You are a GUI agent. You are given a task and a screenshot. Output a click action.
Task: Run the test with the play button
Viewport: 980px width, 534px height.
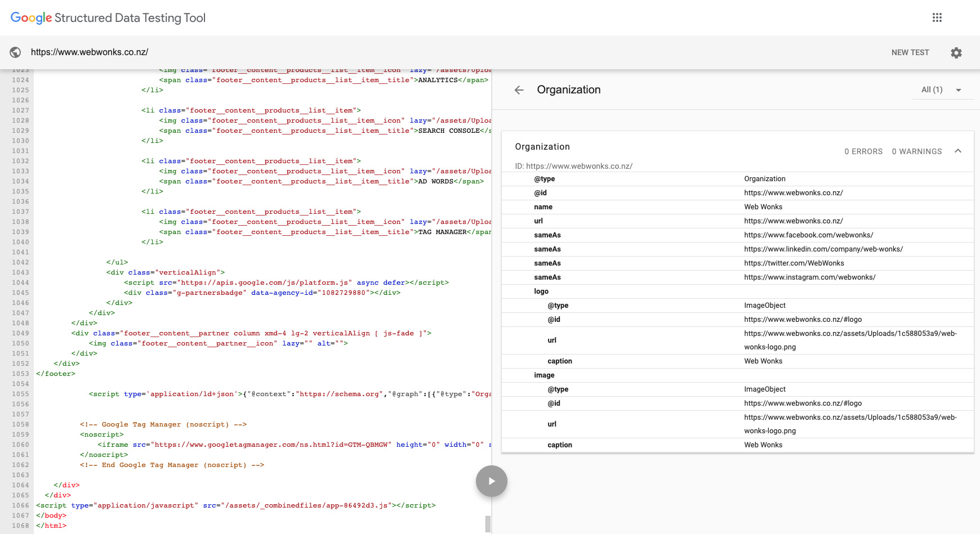point(492,481)
